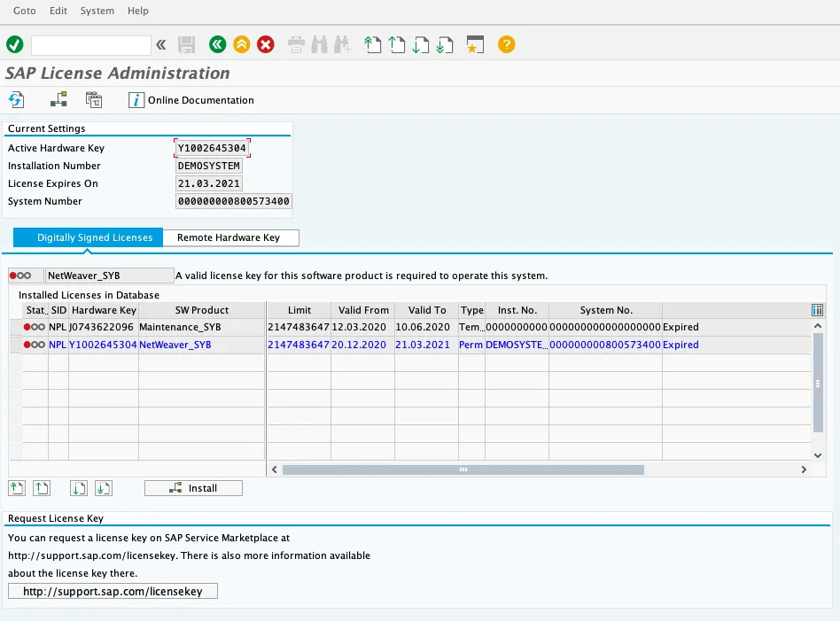Click the table's vertical scroll down arrow

point(817,454)
